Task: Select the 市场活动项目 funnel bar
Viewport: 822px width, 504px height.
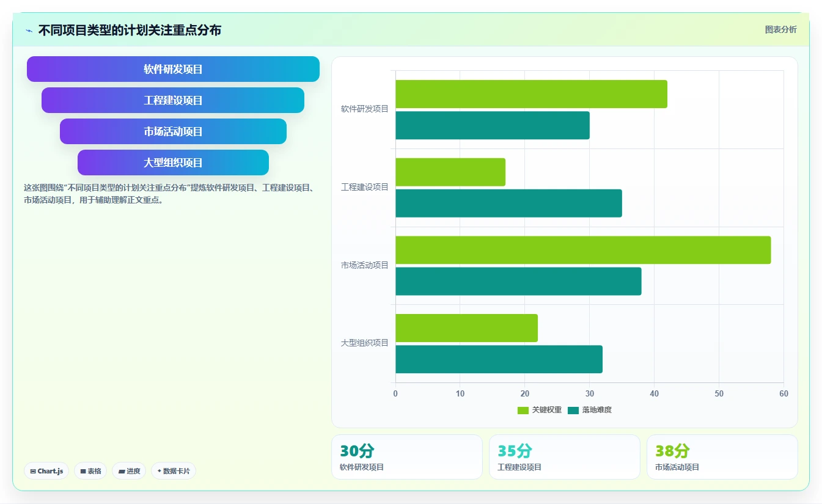Action: [173, 131]
